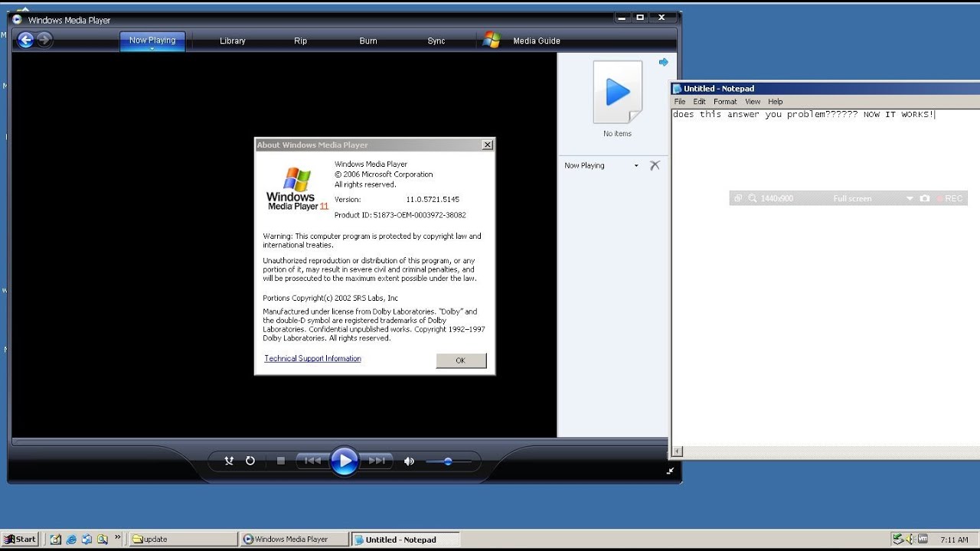Open the tray volume speaker icon
This screenshot has width=980, height=551.
(911, 539)
